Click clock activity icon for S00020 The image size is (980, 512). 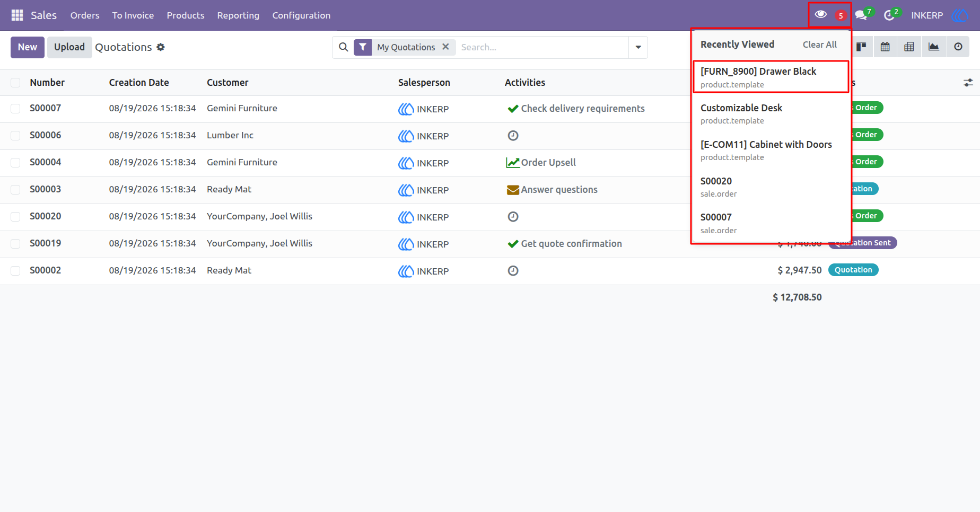pyautogui.click(x=513, y=217)
